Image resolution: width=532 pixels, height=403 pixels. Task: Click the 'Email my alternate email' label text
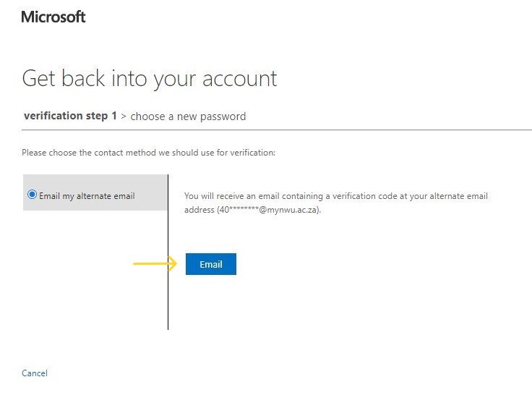coord(87,196)
